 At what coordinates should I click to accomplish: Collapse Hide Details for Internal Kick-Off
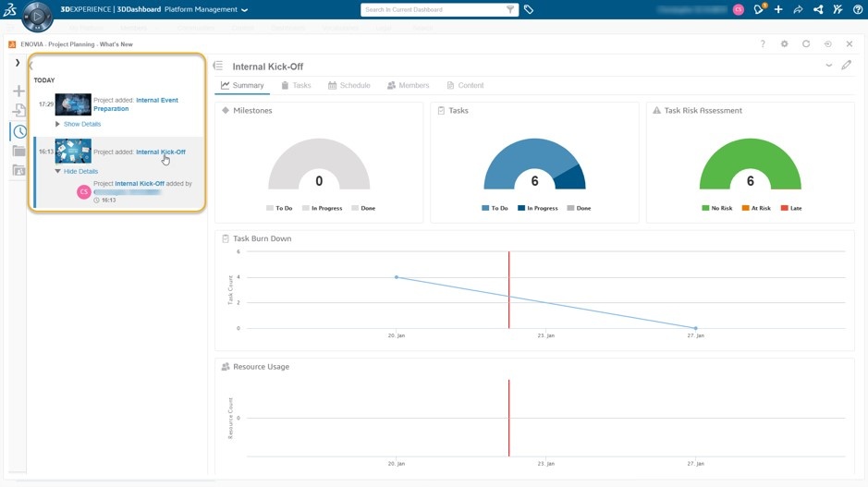pyautogui.click(x=77, y=172)
